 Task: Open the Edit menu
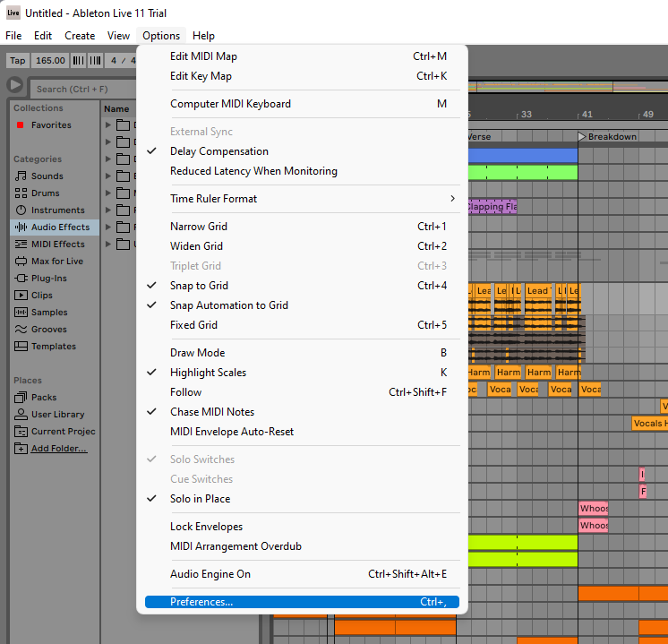point(43,36)
